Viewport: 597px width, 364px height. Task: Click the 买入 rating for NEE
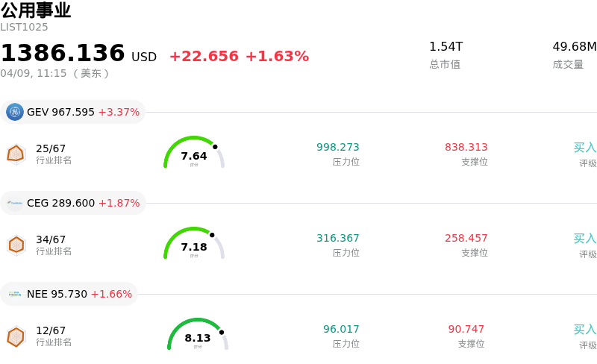tap(584, 330)
